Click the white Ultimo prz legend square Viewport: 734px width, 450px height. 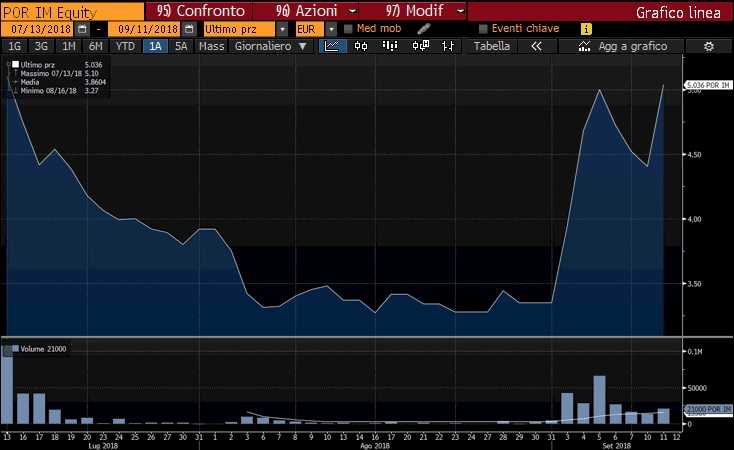pyautogui.click(x=15, y=65)
